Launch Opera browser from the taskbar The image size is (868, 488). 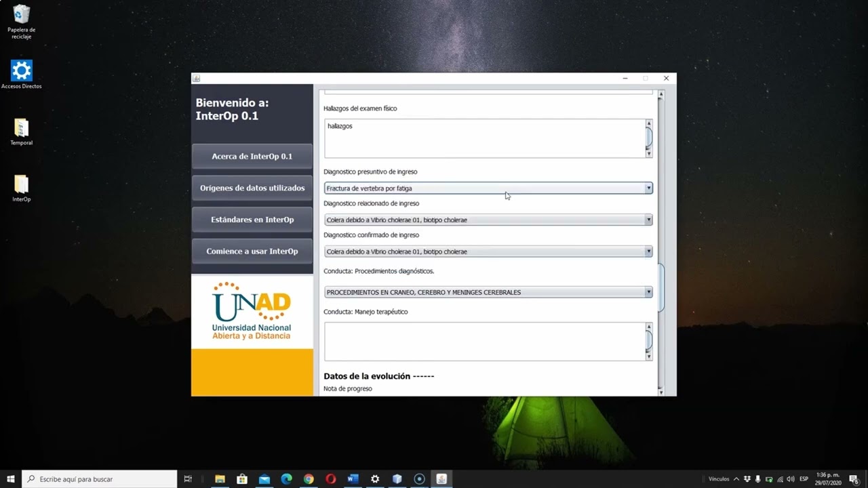click(331, 479)
